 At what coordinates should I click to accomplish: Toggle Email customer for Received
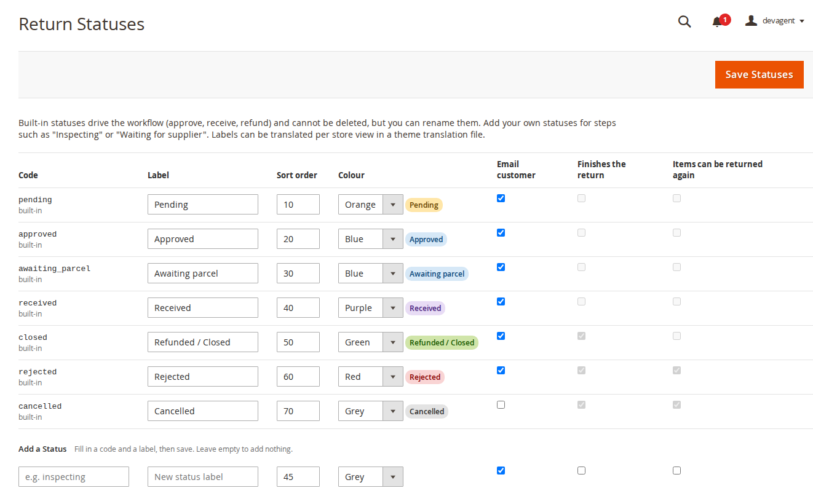pyautogui.click(x=501, y=301)
